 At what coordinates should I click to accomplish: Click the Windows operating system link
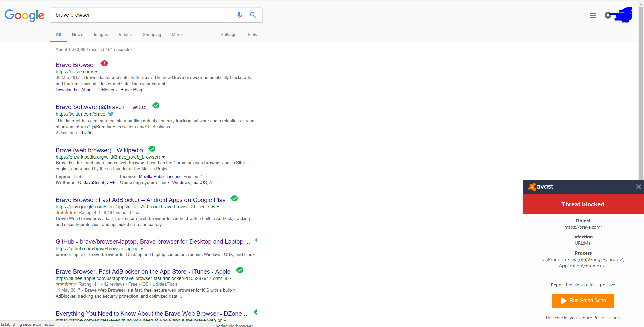pos(181,183)
